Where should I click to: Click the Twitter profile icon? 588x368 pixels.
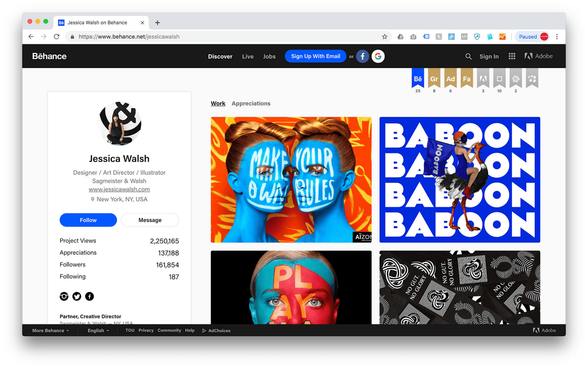[77, 296]
